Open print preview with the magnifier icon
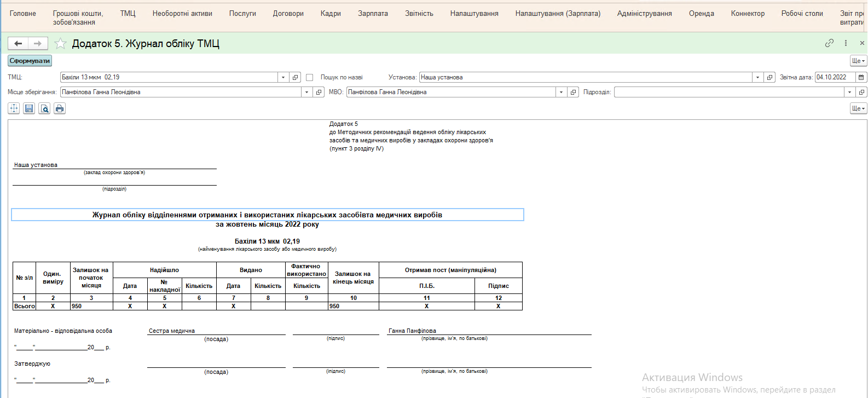The height and width of the screenshot is (398, 868). 44,108
